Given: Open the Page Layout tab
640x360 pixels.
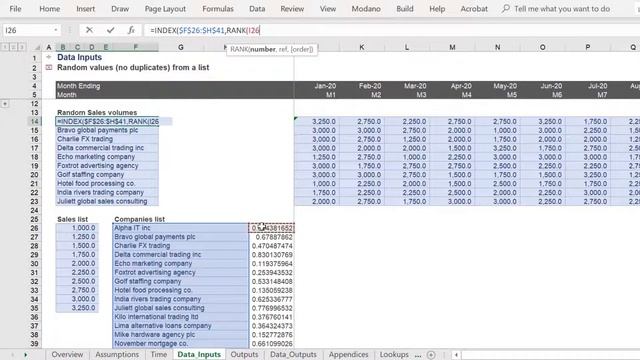Looking at the screenshot, I should point(165,9).
